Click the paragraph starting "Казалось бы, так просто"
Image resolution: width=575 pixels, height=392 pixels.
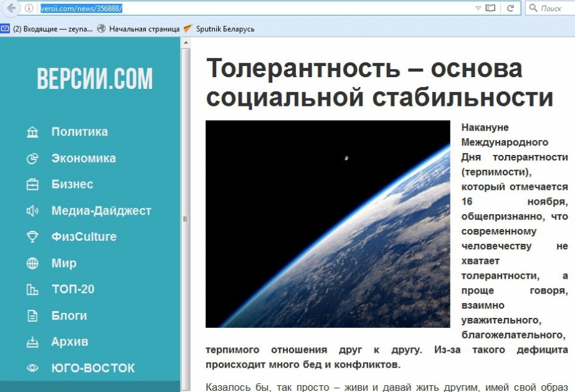386,387
